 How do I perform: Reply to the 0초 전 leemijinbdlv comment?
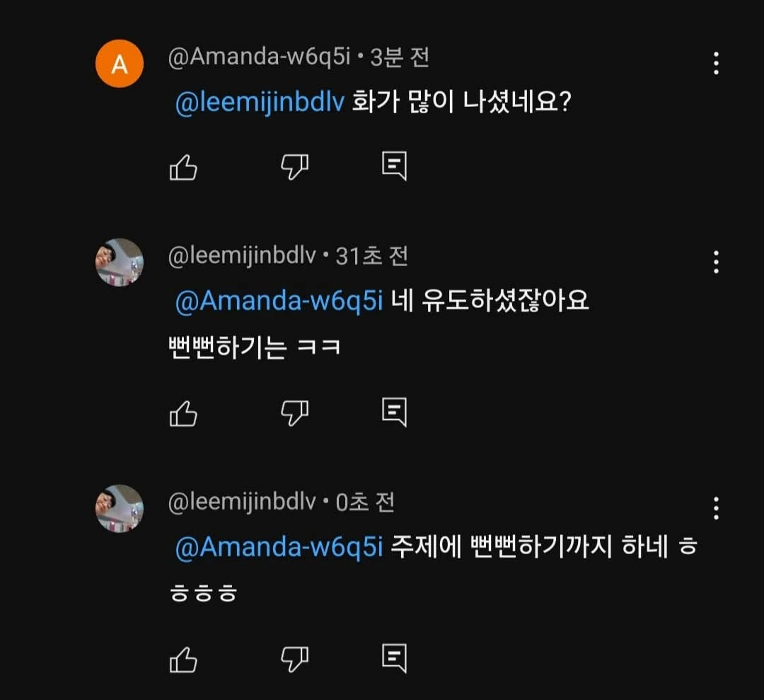(x=394, y=658)
